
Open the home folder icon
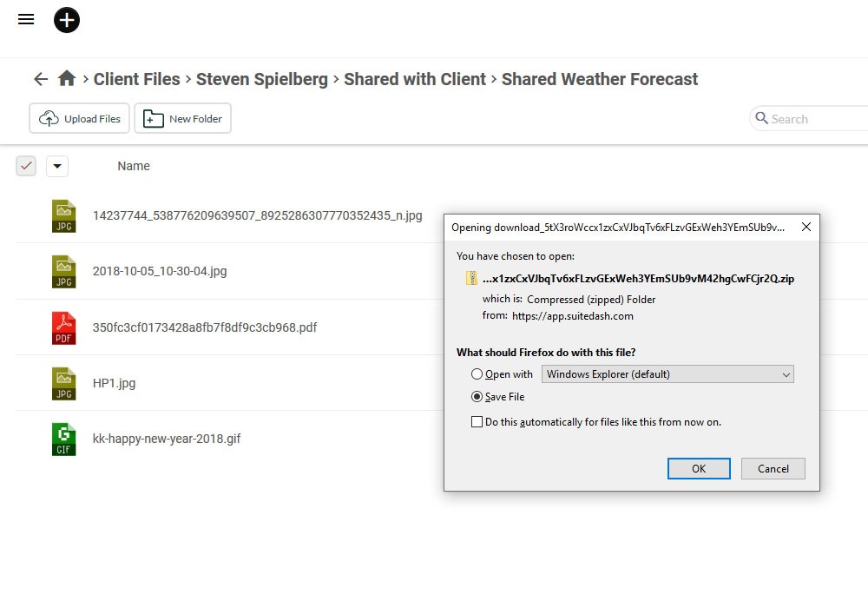tap(67, 79)
